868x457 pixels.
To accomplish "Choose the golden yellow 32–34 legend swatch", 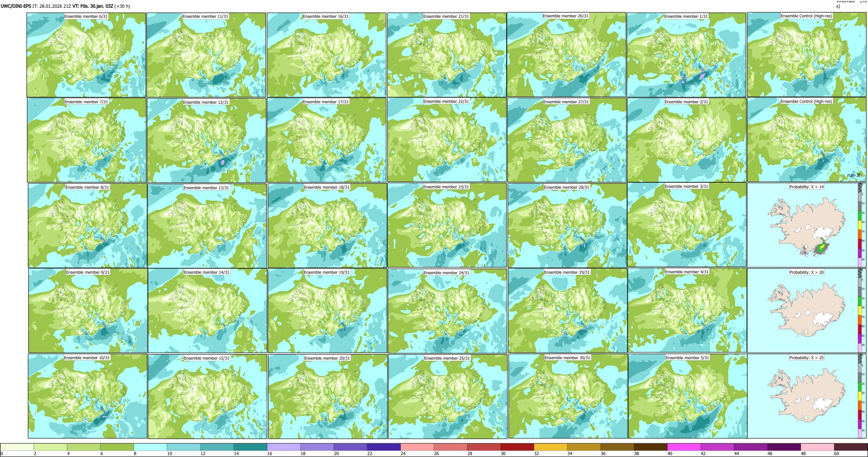I will [550, 447].
